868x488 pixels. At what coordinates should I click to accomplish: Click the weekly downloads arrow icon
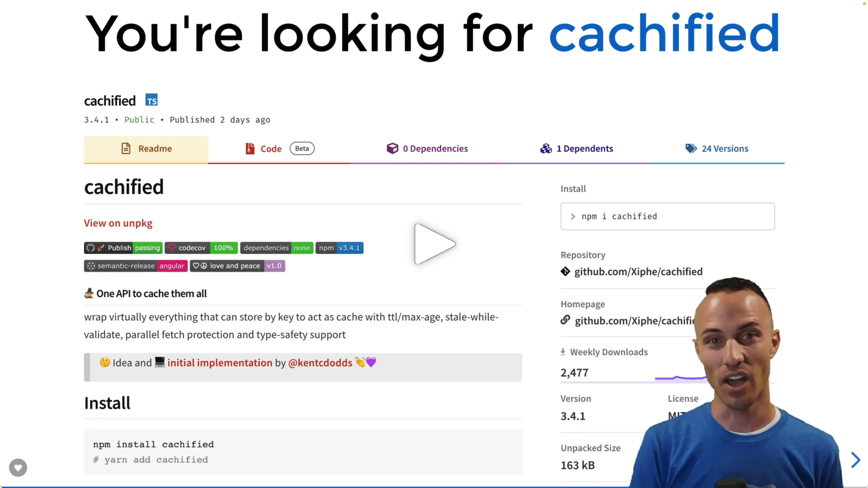(563, 352)
